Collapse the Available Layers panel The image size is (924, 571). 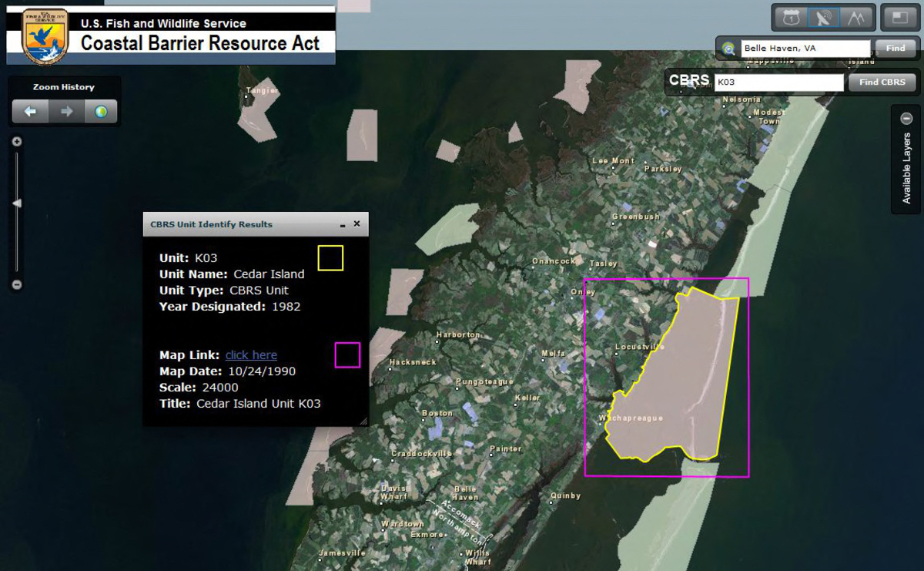click(906, 119)
